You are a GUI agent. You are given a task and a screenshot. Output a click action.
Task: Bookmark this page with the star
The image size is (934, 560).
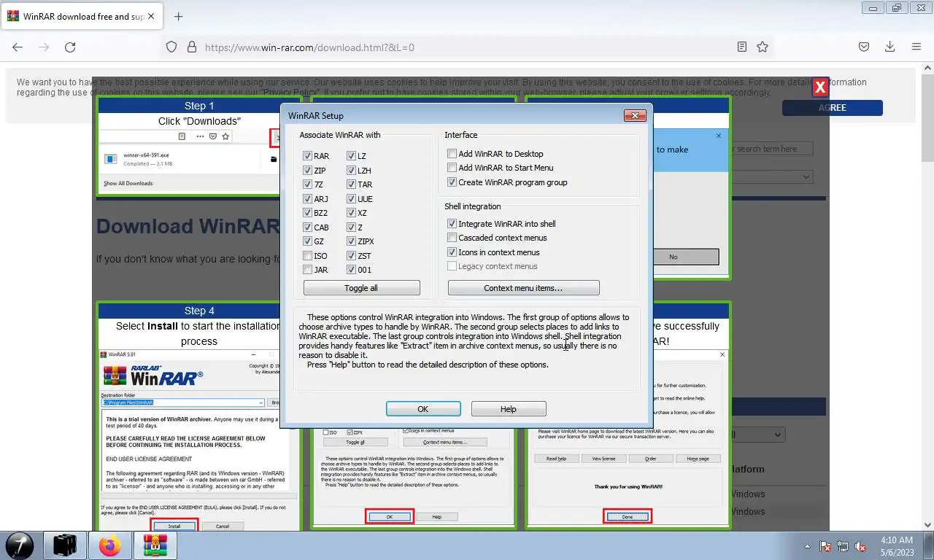click(x=763, y=47)
